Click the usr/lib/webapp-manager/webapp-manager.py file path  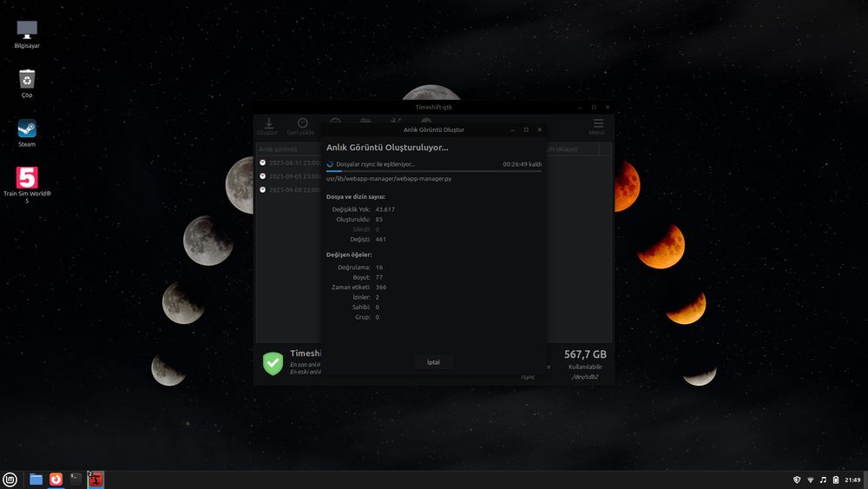389,178
